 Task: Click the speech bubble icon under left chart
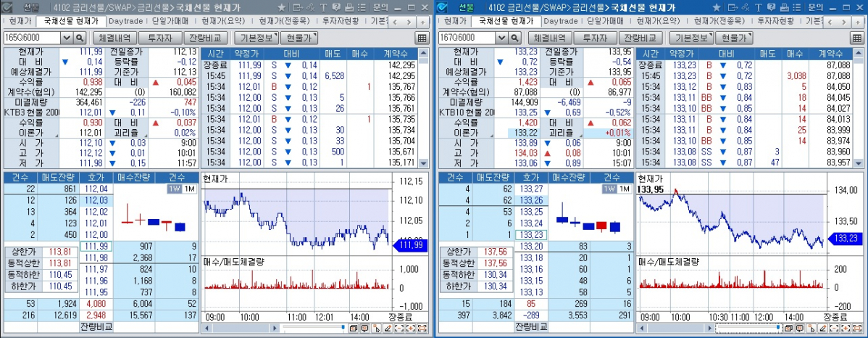(x=364, y=328)
